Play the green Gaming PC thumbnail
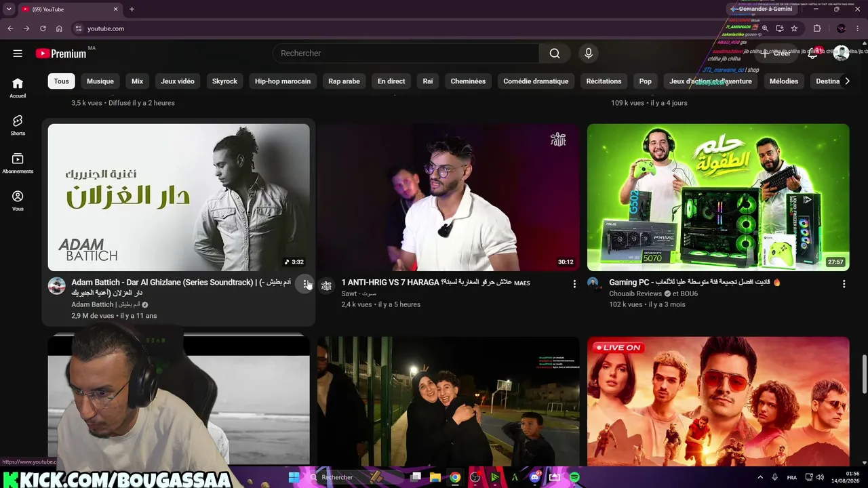Screen dimensions: 868x488 point(718,197)
